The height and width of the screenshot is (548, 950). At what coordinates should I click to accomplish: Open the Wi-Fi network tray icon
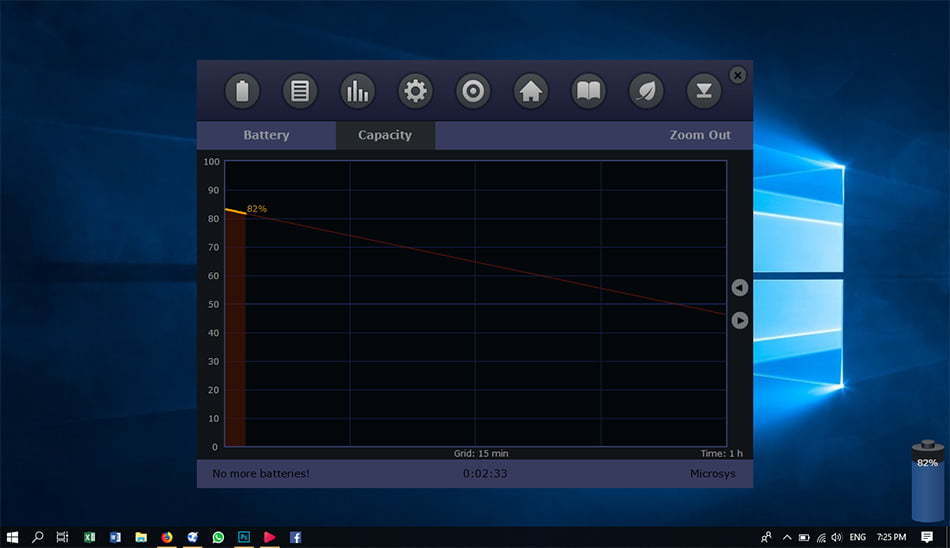[x=821, y=537]
